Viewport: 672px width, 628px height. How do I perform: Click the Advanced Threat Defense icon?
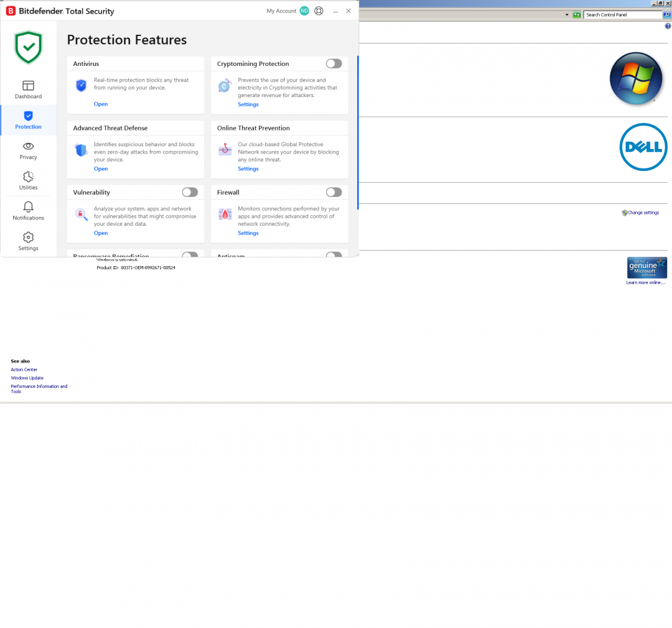81,150
